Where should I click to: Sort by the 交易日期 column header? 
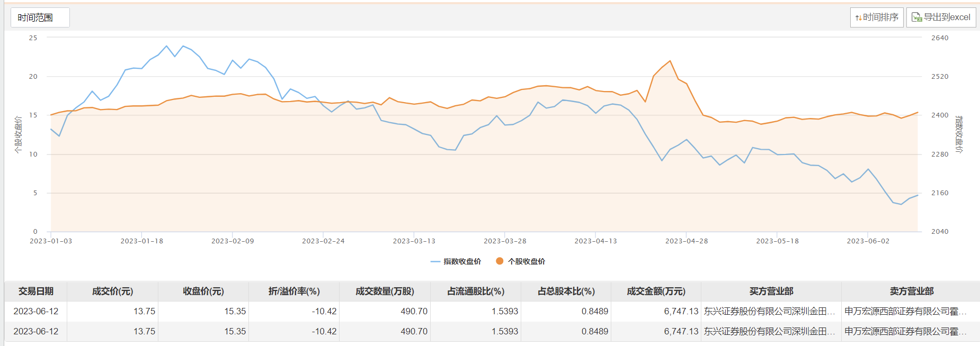tap(36, 292)
